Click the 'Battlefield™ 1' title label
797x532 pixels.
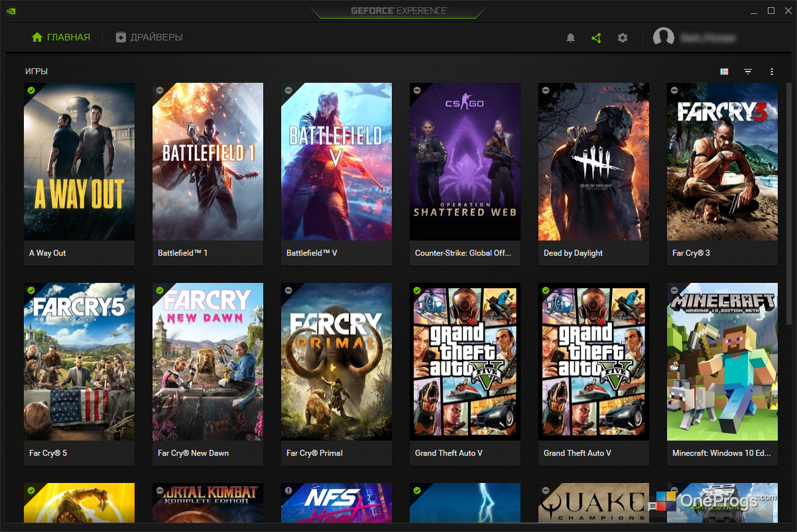coord(182,253)
